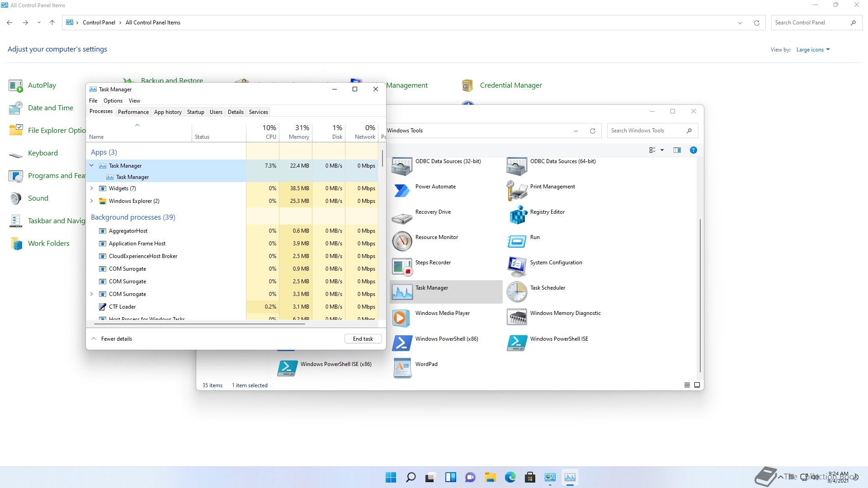
Task: Expand the Windows Explorer (2) group
Action: coord(92,201)
